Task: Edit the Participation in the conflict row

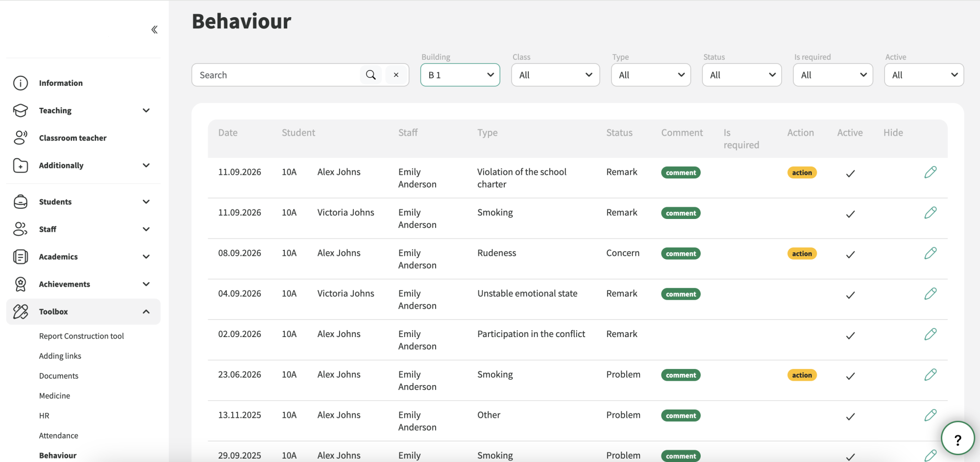Action: click(930, 335)
